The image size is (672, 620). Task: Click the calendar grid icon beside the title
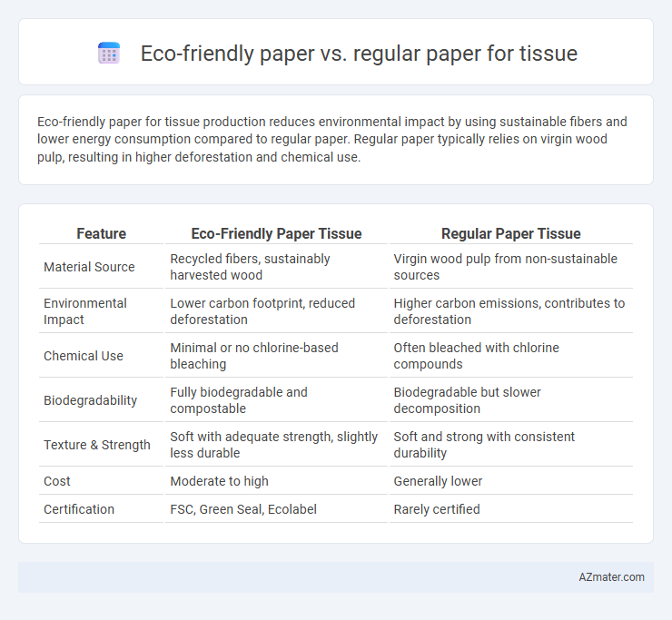tap(109, 54)
